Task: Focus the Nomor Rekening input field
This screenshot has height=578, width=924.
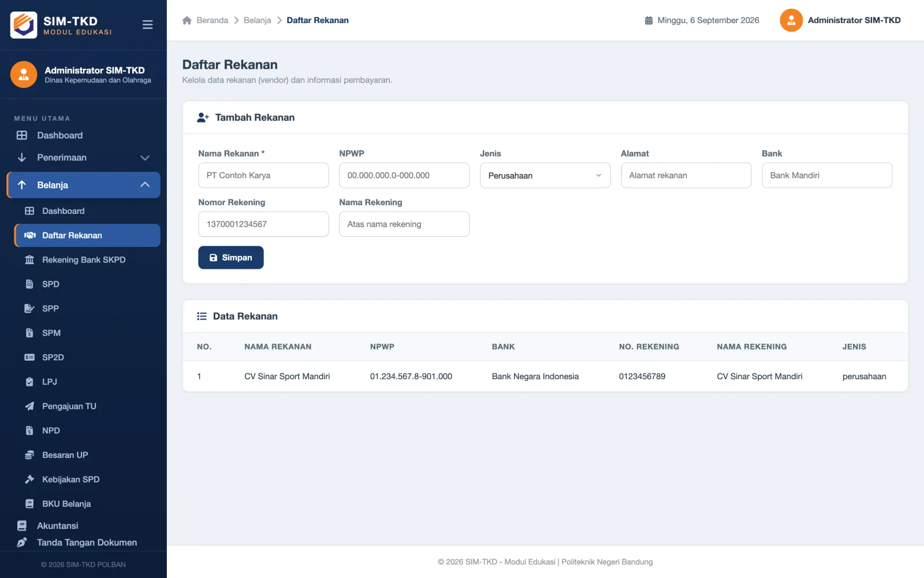Action: click(x=263, y=224)
